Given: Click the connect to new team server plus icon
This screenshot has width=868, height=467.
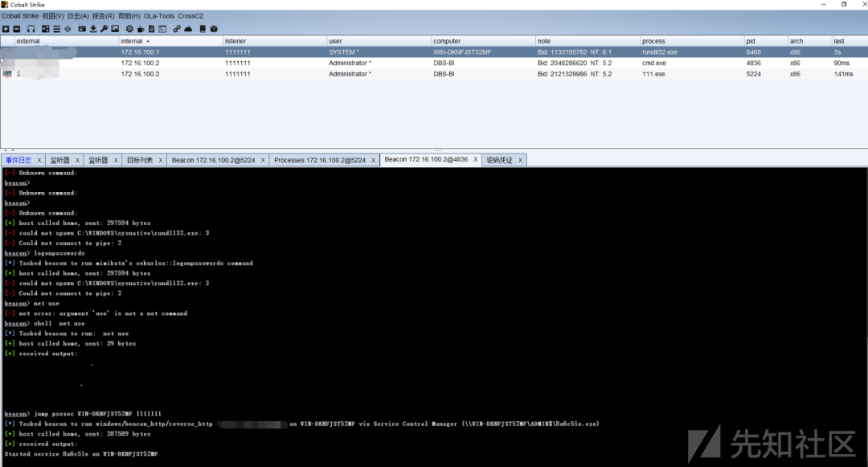Looking at the screenshot, I should pyautogui.click(x=6, y=29).
